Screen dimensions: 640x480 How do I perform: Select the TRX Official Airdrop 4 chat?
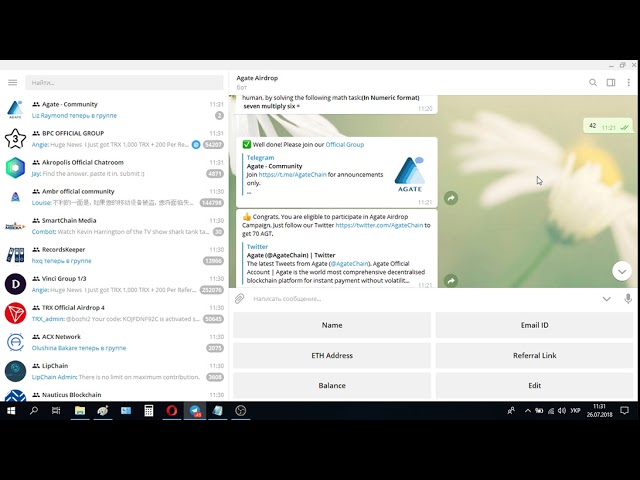coord(114,313)
